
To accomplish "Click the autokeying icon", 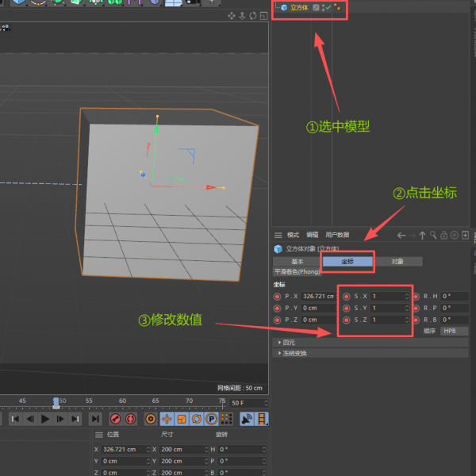I will tap(130, 418).
